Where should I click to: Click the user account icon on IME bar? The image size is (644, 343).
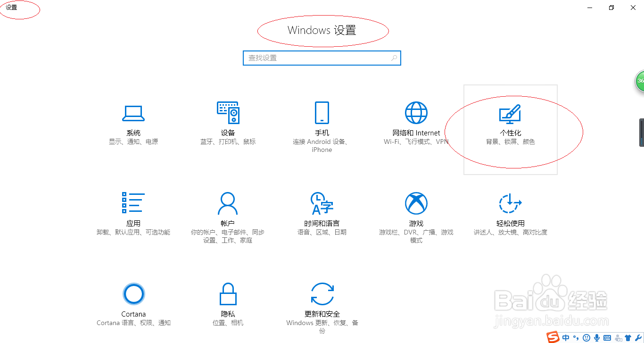(618, 338)
